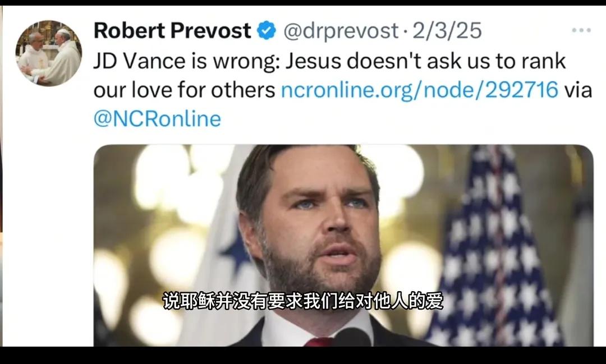
Task: Open the tweet's three-dot more options menu
Action: (x=581, y=30)
